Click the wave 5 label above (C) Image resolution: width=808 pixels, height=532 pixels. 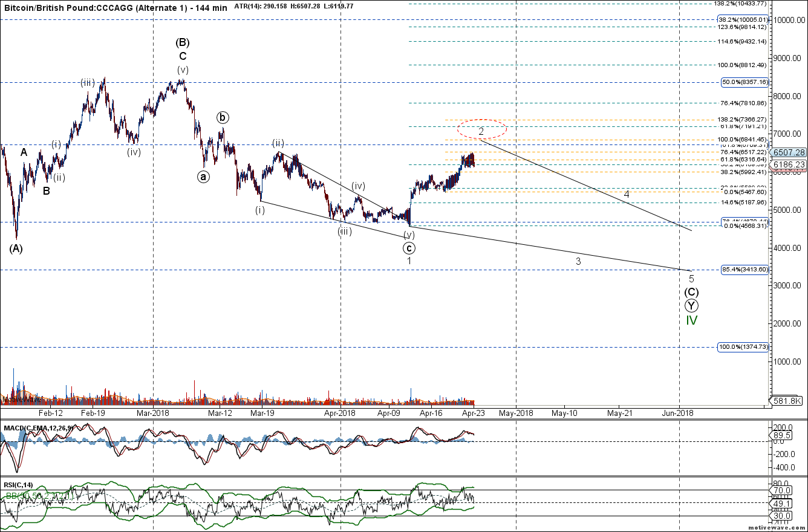pyautogui.click(x=691, y=279)
